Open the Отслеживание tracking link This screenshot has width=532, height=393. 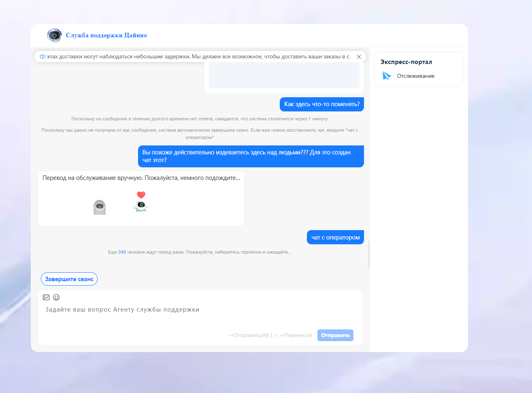415,76
